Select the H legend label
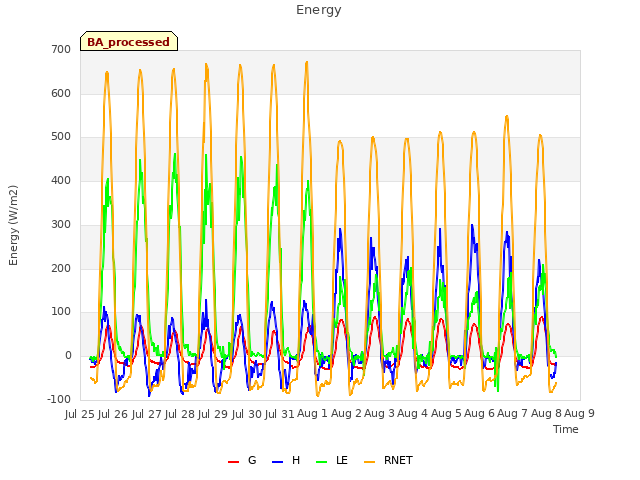Screen dimensions: 640x480 pos(296,460)
